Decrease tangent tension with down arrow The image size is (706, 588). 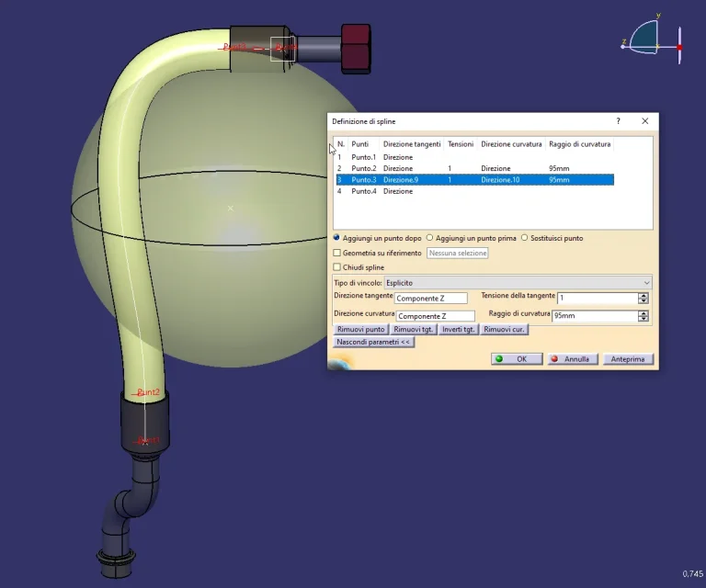tap(643, 301)
